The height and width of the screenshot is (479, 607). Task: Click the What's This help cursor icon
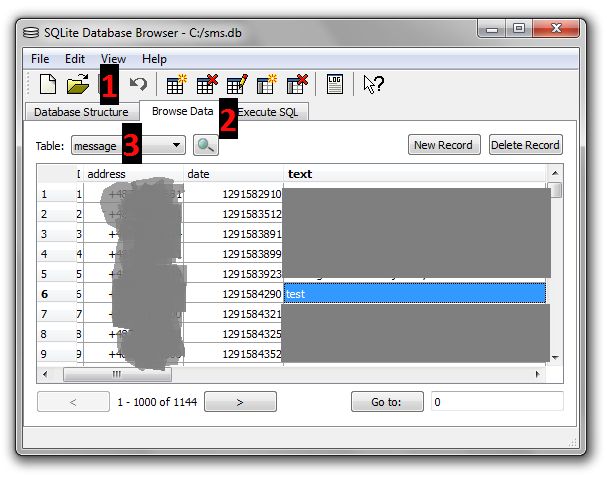click(x=373, y=84)
